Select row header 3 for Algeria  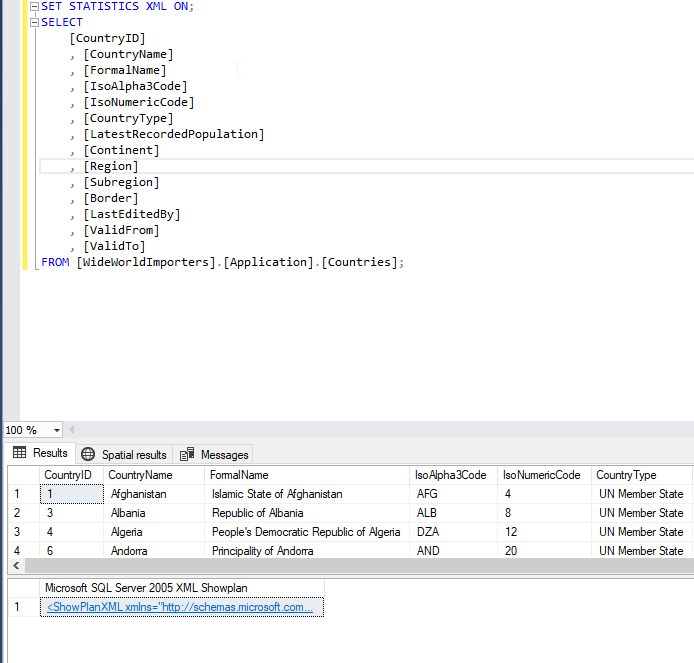click(x=23, y=532)
